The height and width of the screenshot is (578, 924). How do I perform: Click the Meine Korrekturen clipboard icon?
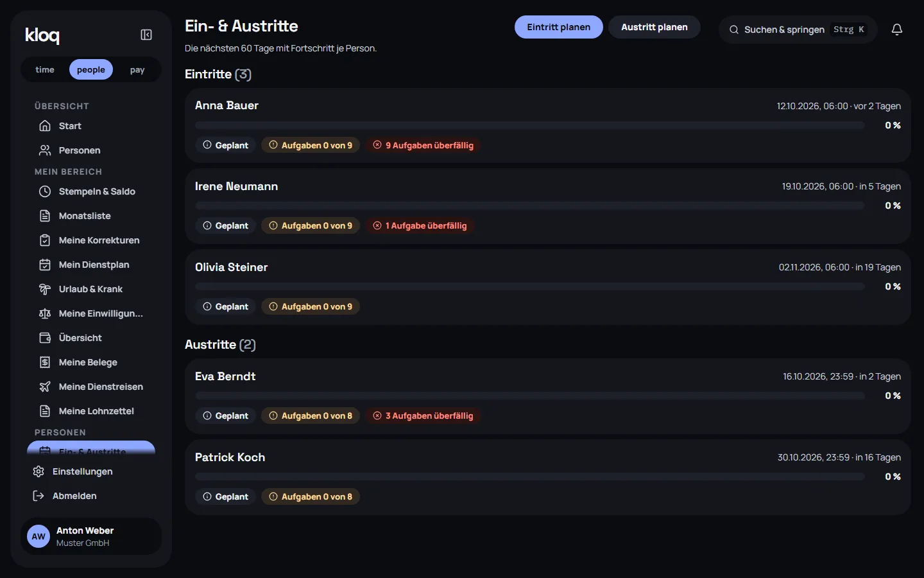tap(45, 240)
